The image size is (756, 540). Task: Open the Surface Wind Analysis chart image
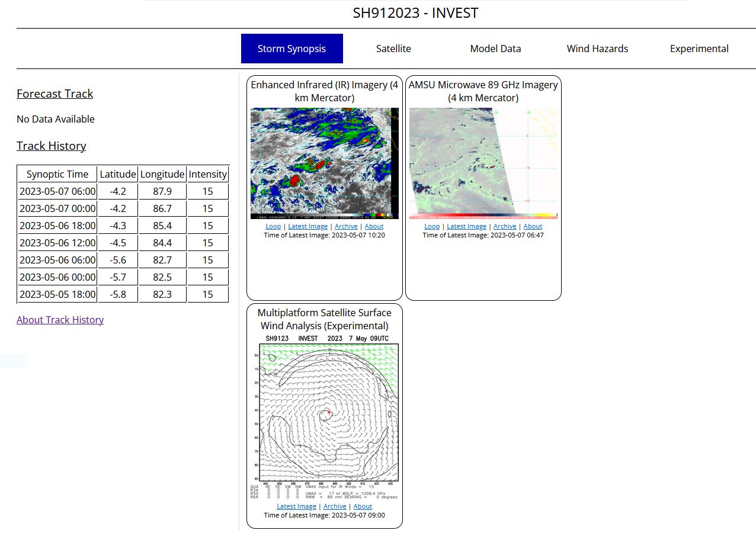coord(324,414)
